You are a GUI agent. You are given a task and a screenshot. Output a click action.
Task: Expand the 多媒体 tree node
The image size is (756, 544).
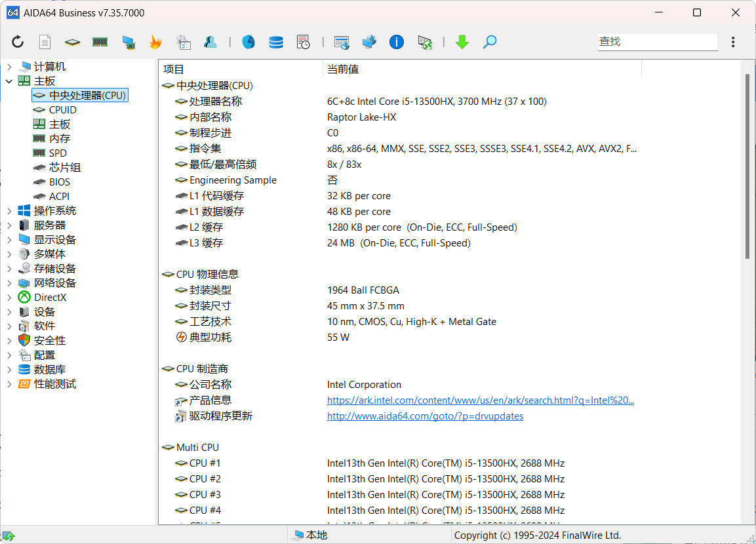pos(9,254)
